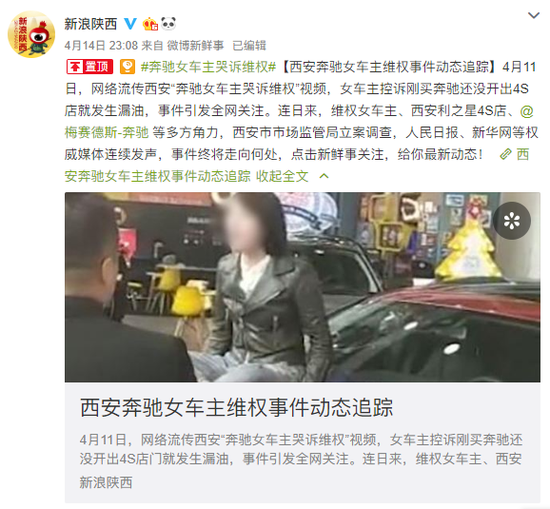Click the circular flower icon on the photo

[512, 221]
